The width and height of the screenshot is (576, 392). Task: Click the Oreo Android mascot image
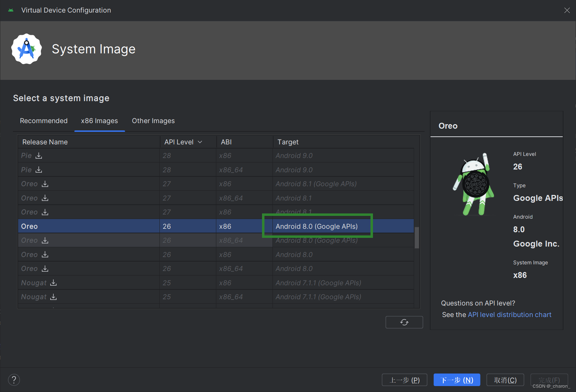tap(474, 184)
